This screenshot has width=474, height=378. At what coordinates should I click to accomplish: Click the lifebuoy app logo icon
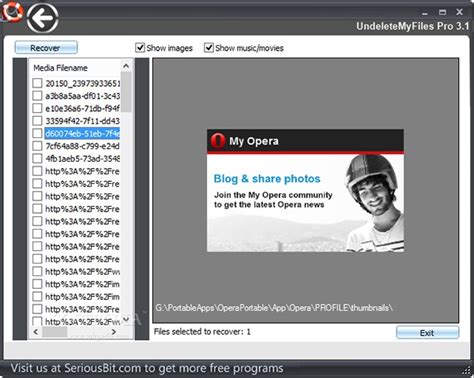[x=12, y=12]
